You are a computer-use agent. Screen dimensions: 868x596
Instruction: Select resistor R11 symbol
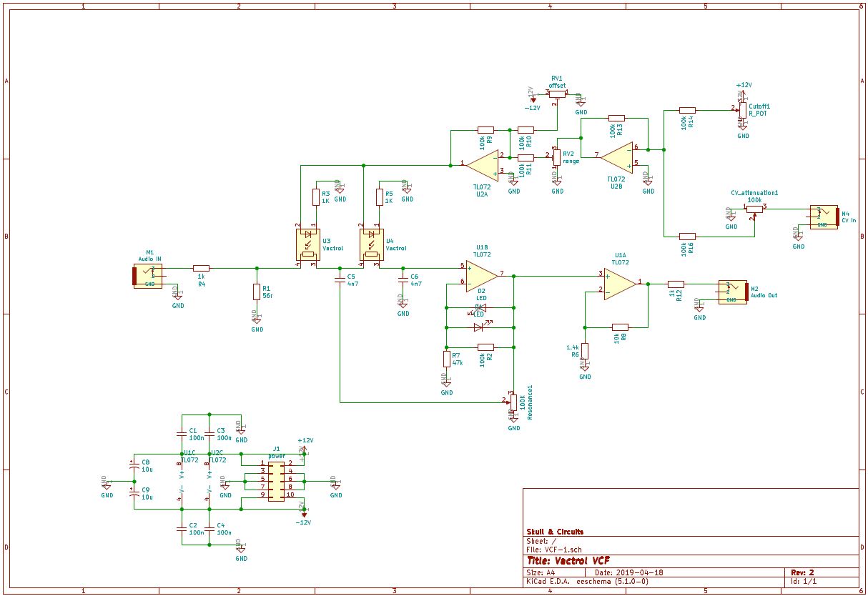pyautogui.click(x=526, y=157)
